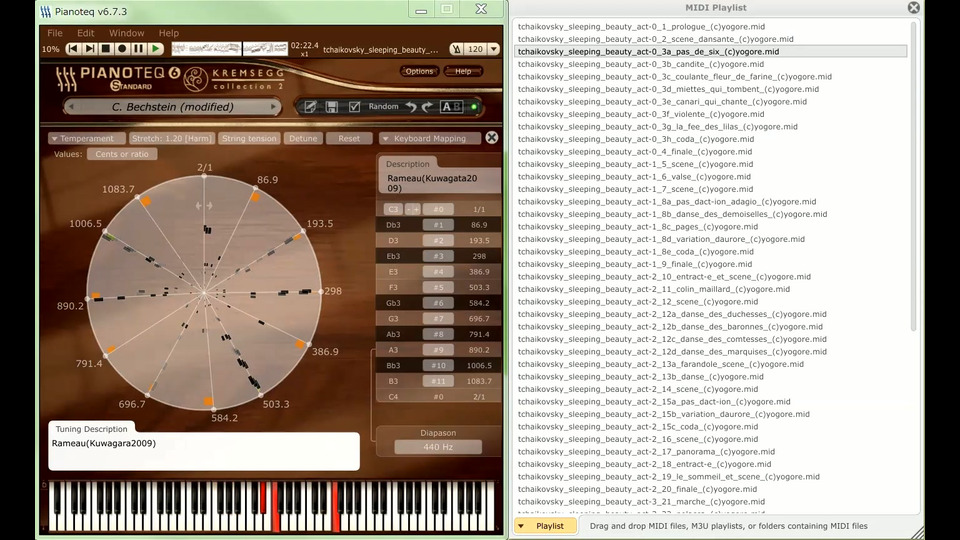Expand the Temperament dropdown
960x540 pixels.
tap(86, 138)
